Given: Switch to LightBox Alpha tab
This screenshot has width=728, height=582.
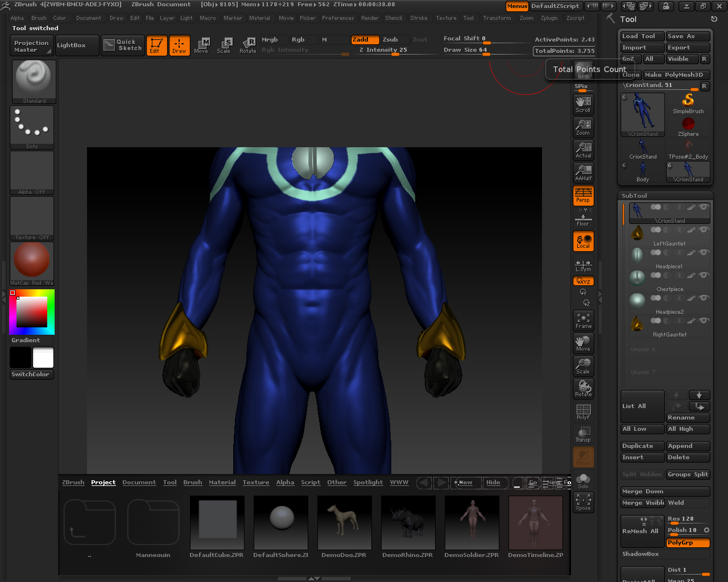Looking at the screenshot, I should click(x=286, y=483).
